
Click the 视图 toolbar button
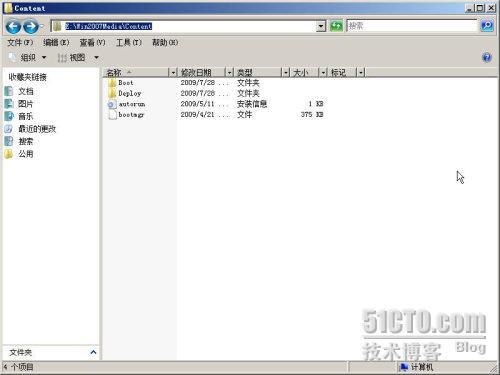coord(72,58)
